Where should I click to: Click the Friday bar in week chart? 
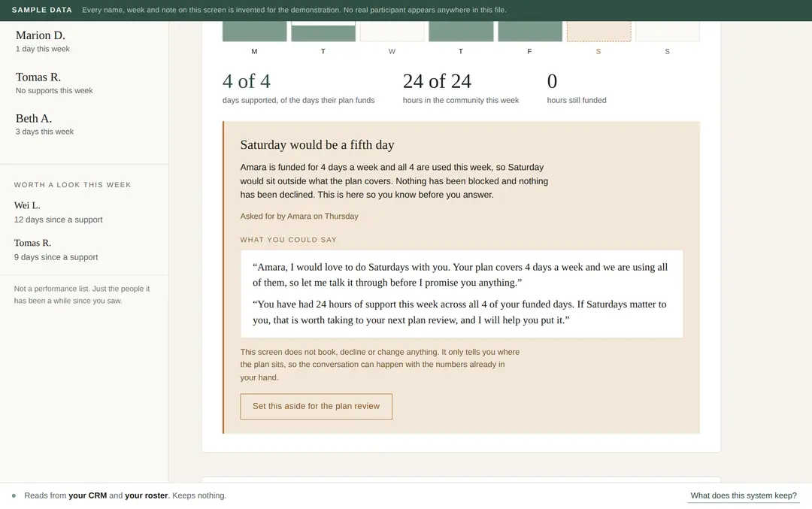530,31
